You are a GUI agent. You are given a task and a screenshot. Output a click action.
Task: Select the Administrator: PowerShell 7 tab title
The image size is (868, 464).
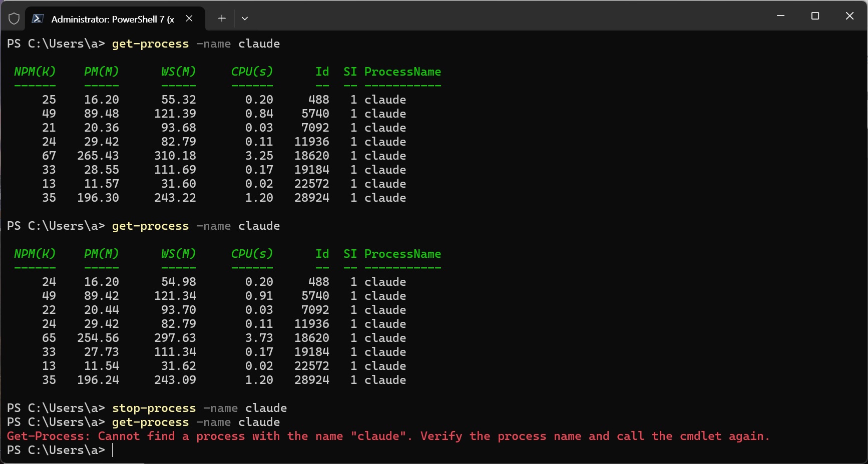tap(113, 19)
